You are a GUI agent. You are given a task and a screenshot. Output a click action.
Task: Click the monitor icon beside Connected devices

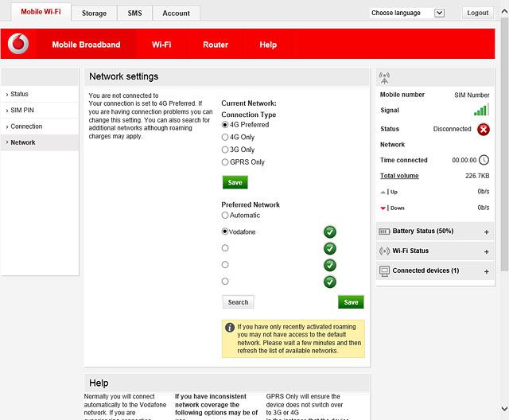click(x=384, y=271)
